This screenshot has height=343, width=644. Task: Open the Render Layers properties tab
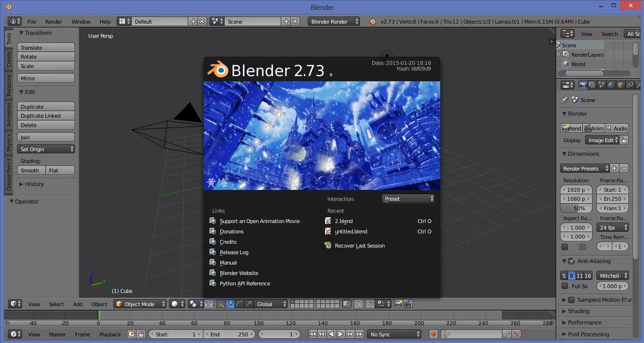(592, 85)
